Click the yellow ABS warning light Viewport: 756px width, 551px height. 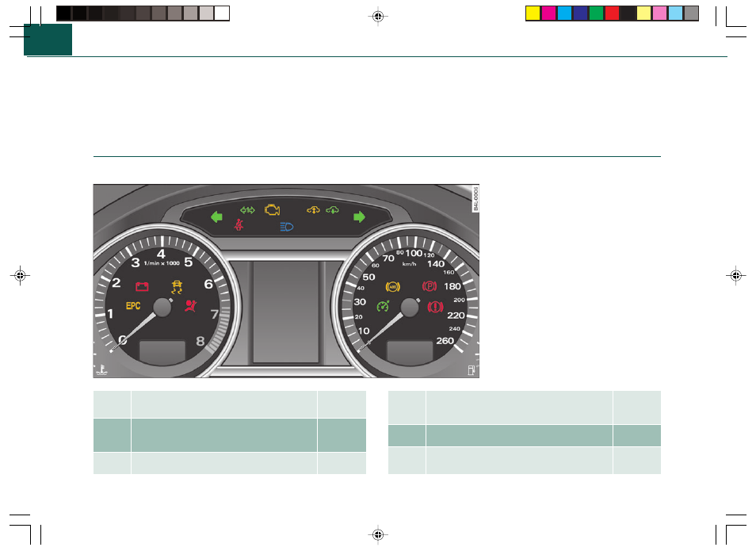(x=392, y=286)
